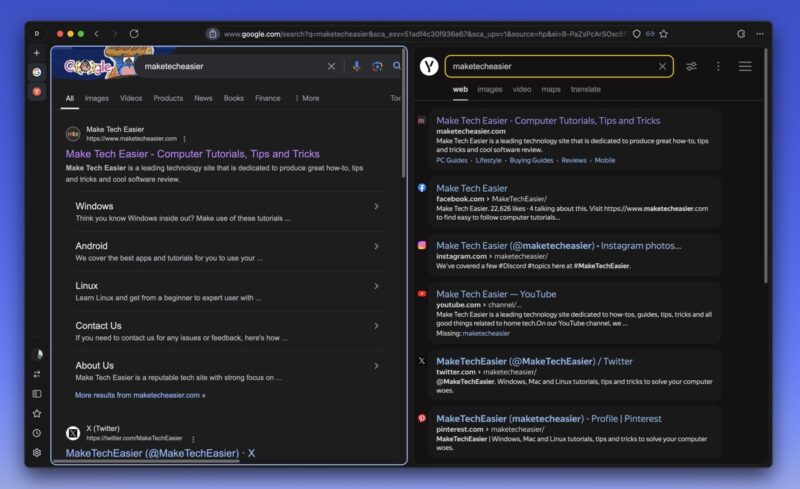Expand the Linux sitelink chevron
This screenshot has height=489, width=800.
(x=376, y=286)
